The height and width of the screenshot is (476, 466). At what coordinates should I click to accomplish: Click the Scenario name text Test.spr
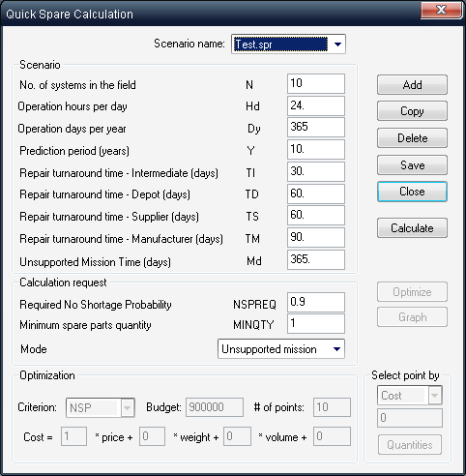(253, 45)
